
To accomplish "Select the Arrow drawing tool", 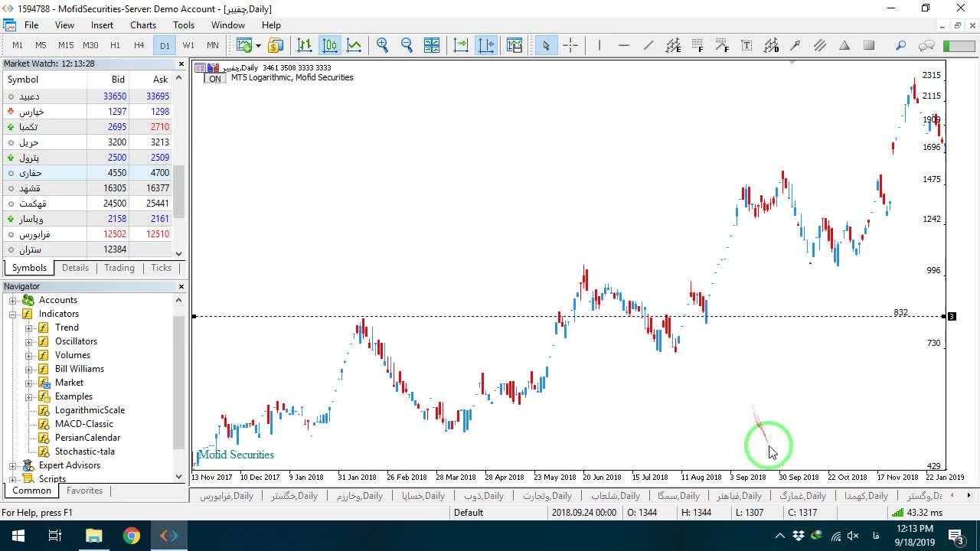I will pyautogui.click(x=795, y=45).
